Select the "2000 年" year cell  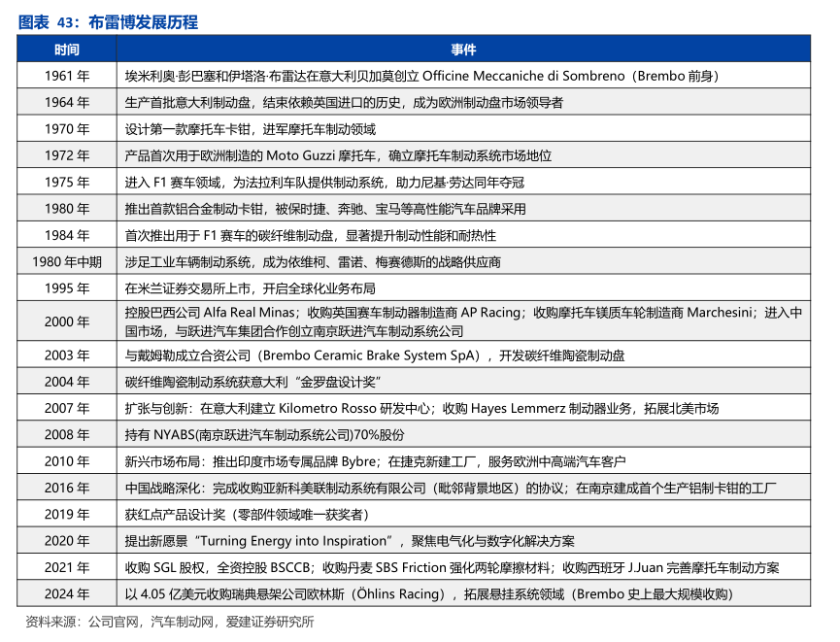click(66, 321)
